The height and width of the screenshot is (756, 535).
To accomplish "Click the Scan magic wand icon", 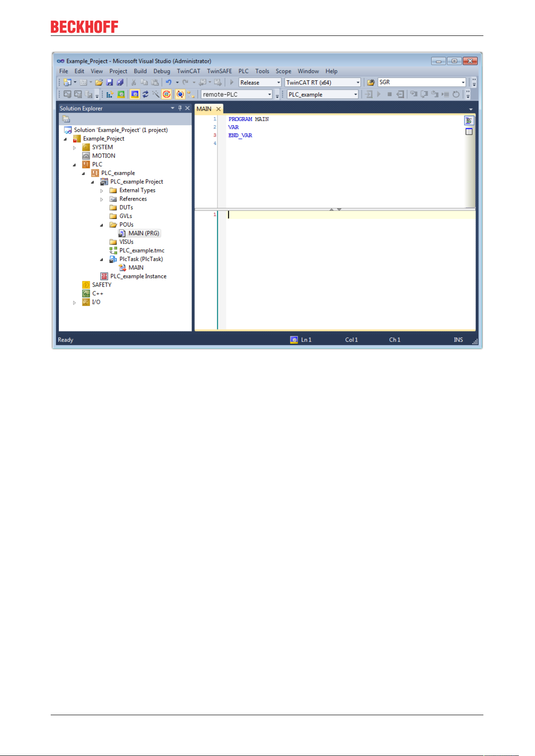I will 156,94.
